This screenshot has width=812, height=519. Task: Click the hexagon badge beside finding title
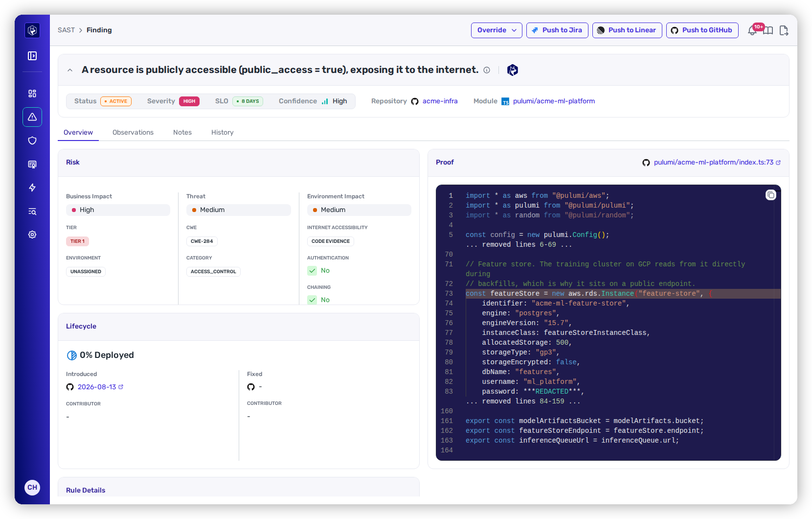coord(513,70)
